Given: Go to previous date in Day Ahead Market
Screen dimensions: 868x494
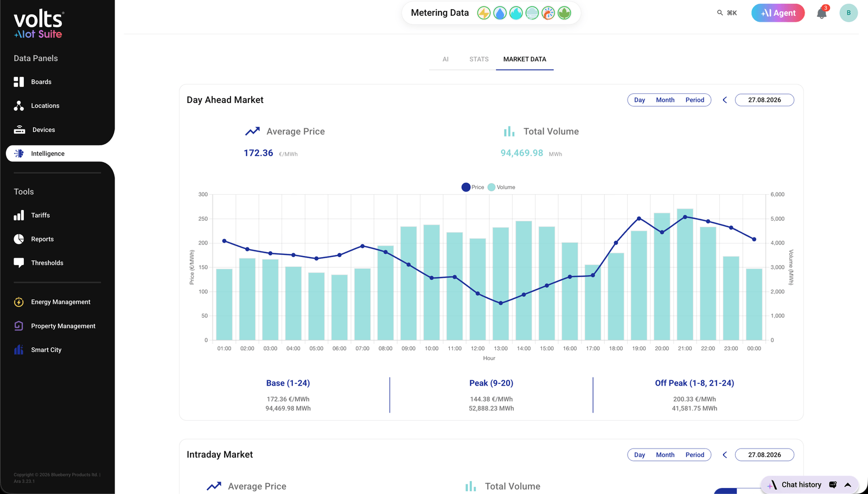Looking at the screenshot, I should pyautogui.click(x=725, y=100).
